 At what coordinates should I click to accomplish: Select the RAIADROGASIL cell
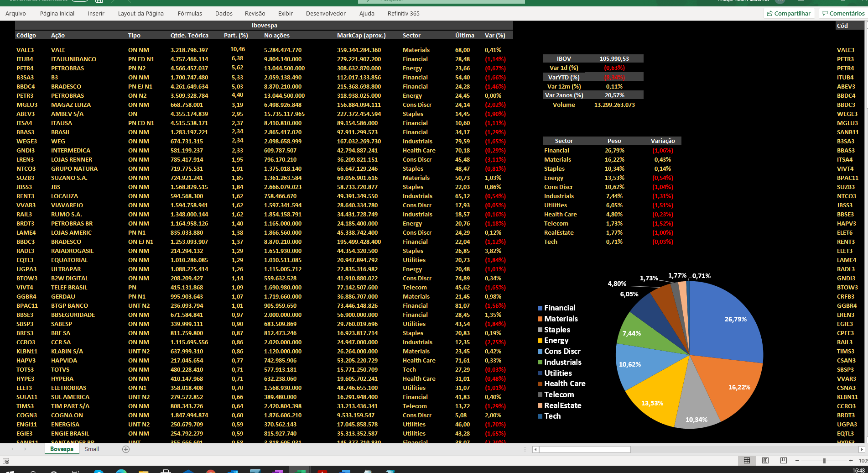click(x=72, y=251)
